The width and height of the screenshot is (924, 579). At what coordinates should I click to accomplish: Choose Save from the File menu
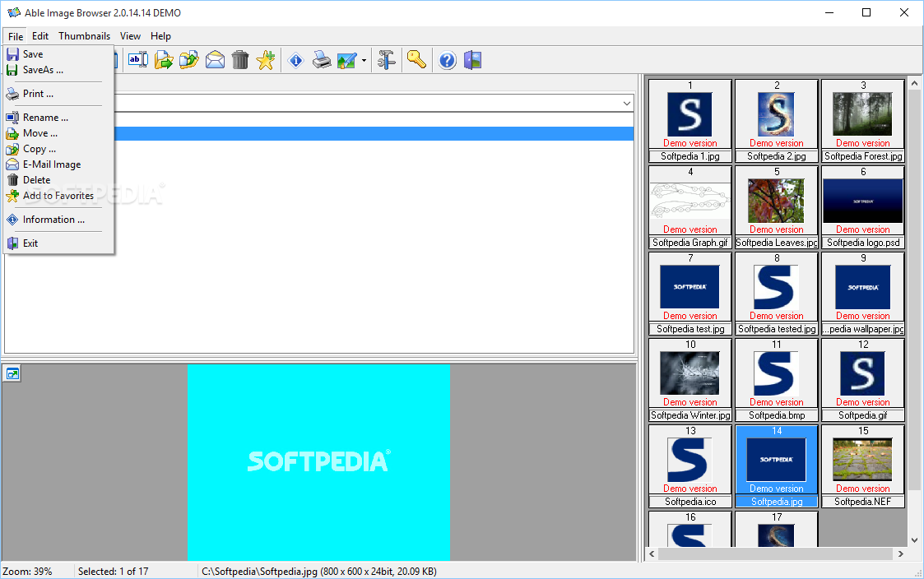58,54
